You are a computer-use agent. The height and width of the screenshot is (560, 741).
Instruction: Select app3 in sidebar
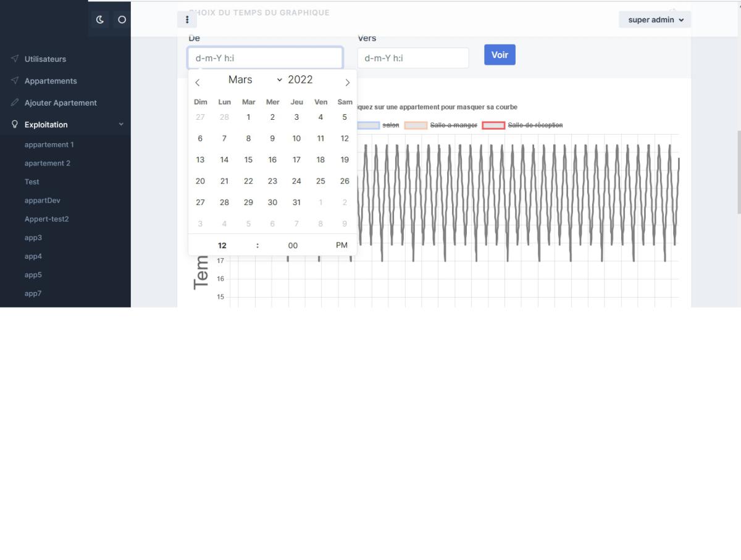click(33, 237)
